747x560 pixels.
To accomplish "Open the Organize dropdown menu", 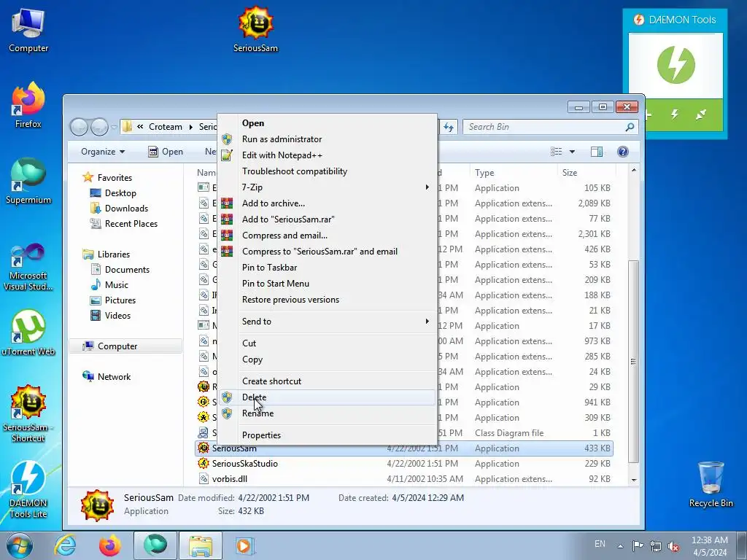I will (x=103, y=152).
